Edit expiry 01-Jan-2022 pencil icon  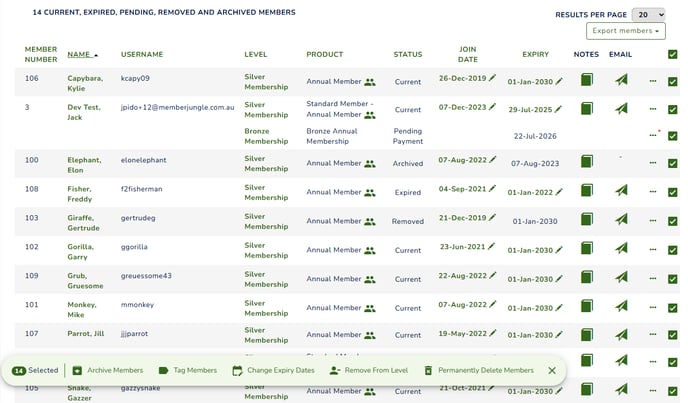click(559, 192)
